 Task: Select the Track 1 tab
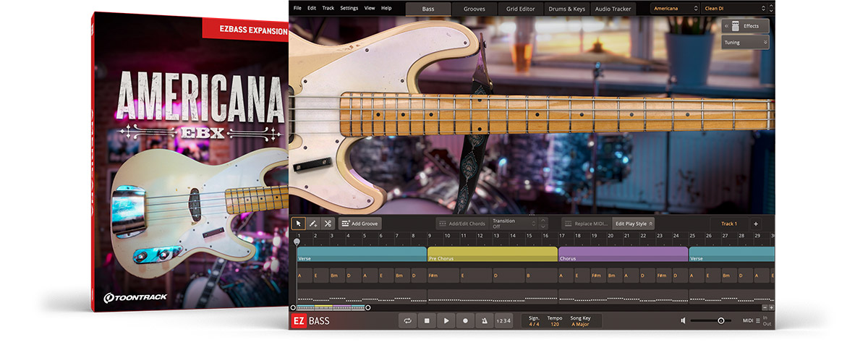(x=728, y=224)
